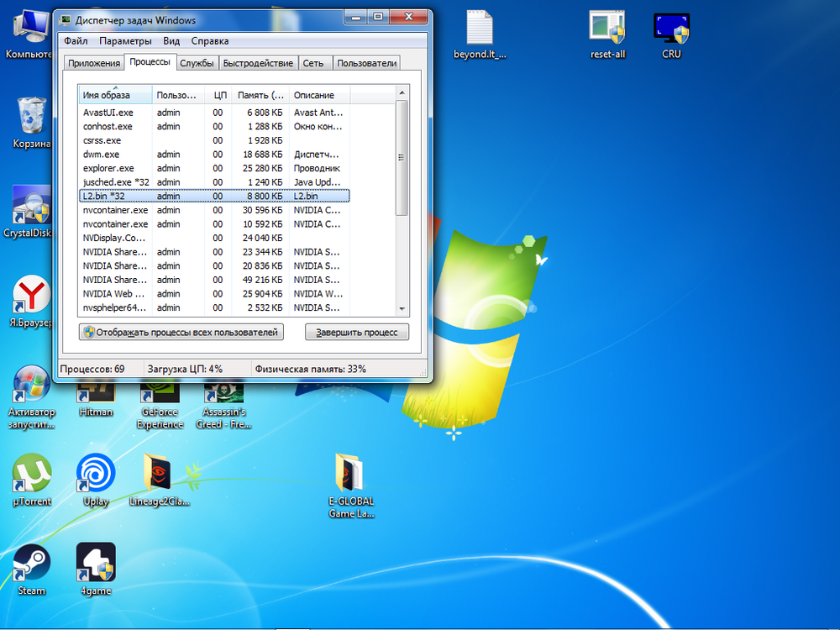Open the Параметры menu
840x630 pixels.
(128, 40)
